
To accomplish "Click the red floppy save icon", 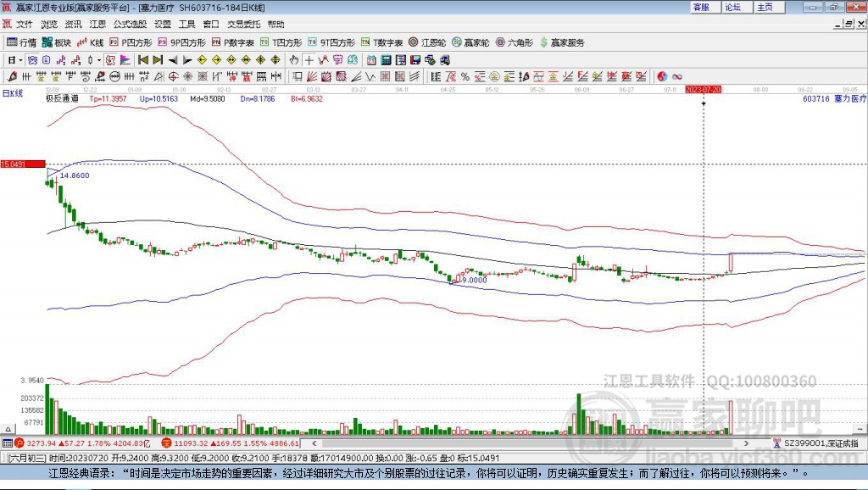I will click(415, 60).
